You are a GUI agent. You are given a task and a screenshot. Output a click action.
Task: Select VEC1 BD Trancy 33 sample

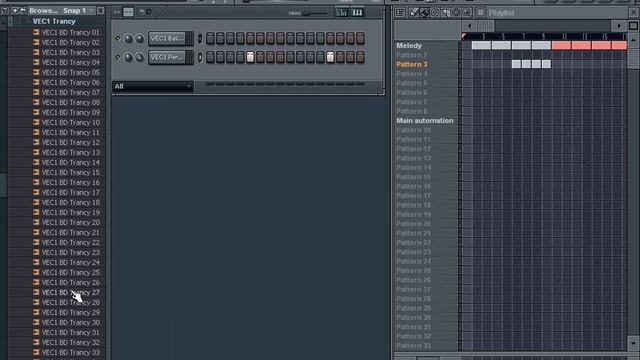(71, 352)
